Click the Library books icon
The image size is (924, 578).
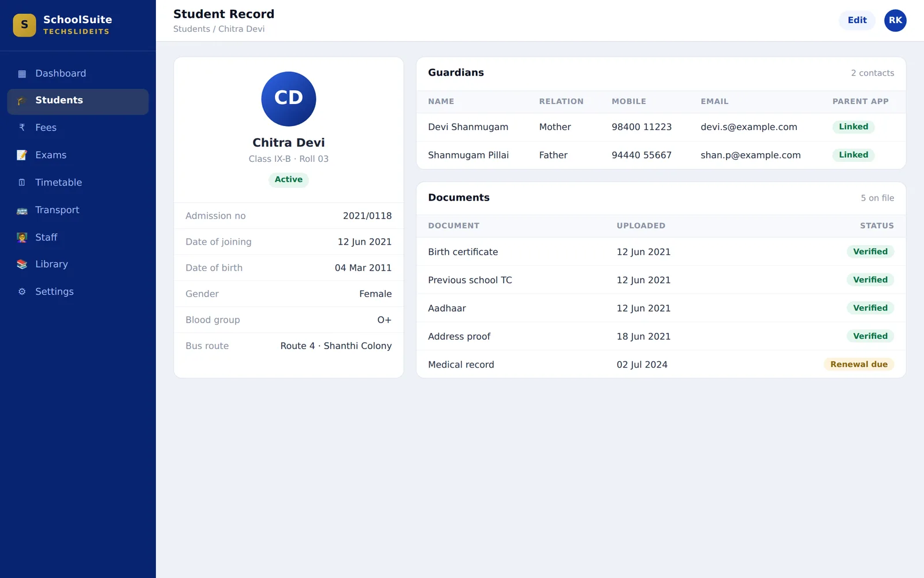click(22, 264)
